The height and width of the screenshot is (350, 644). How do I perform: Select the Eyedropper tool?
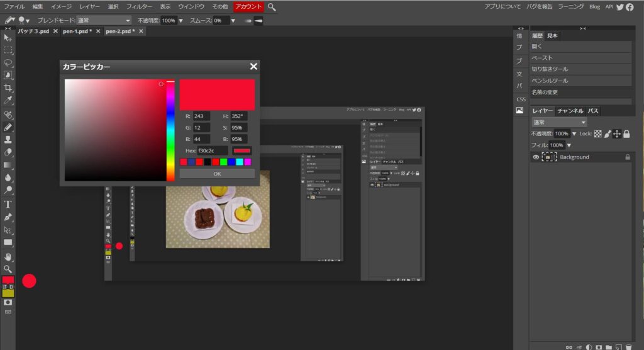coord(8,101)
